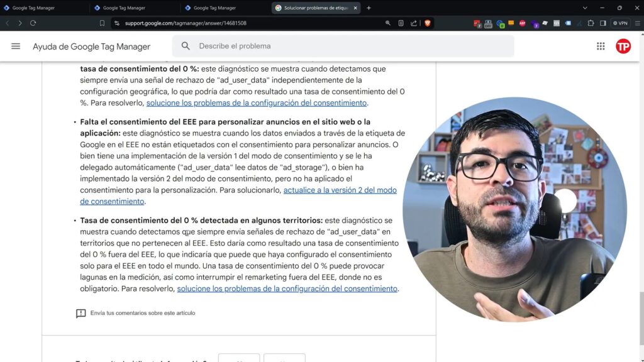Viewport: 644px width, 362px height.
Task: Open 'actualice a la versión 2 del modo' link
Action: tap(340, 190)
